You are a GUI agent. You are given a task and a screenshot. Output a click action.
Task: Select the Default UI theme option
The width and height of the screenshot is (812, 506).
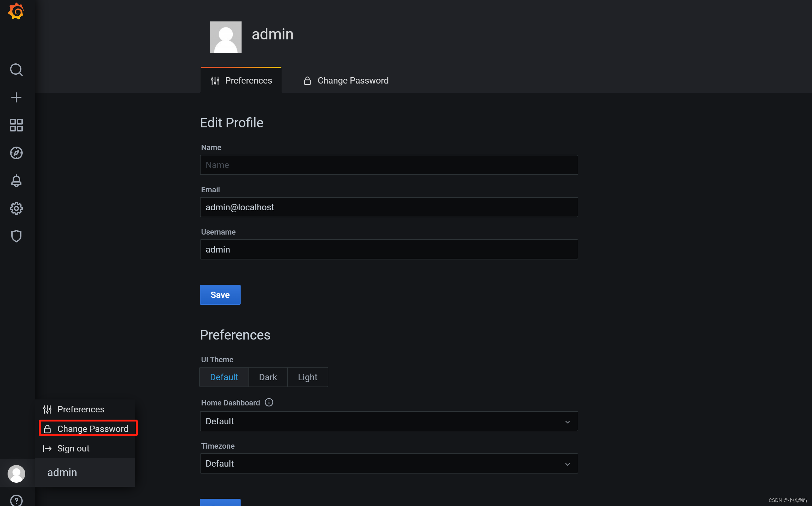[x=224, y=377]
